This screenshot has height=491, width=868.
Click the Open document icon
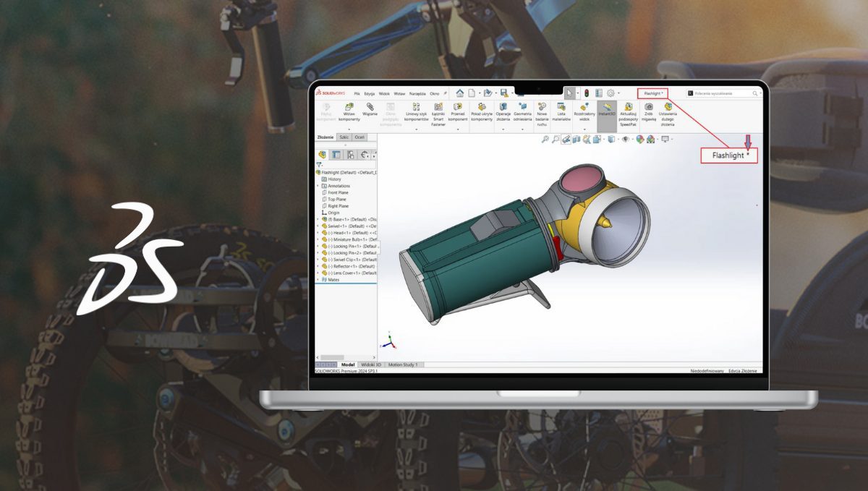point(488,93)
